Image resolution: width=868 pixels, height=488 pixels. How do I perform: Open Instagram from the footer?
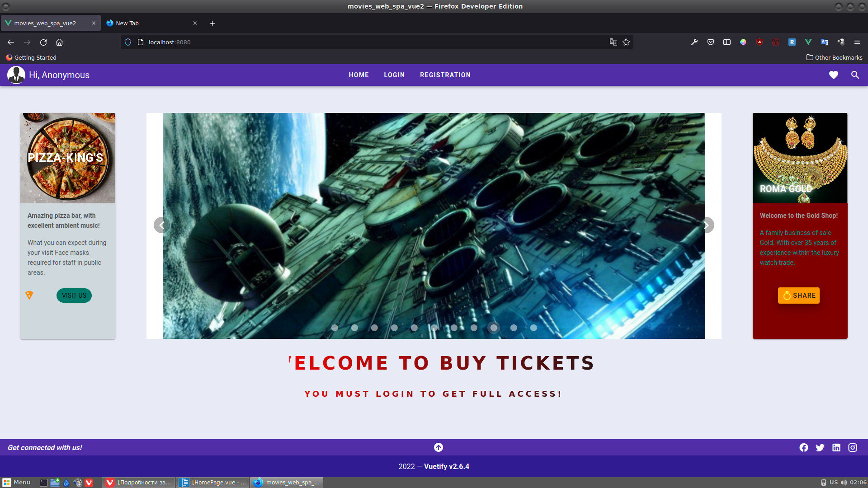(853, 447)
